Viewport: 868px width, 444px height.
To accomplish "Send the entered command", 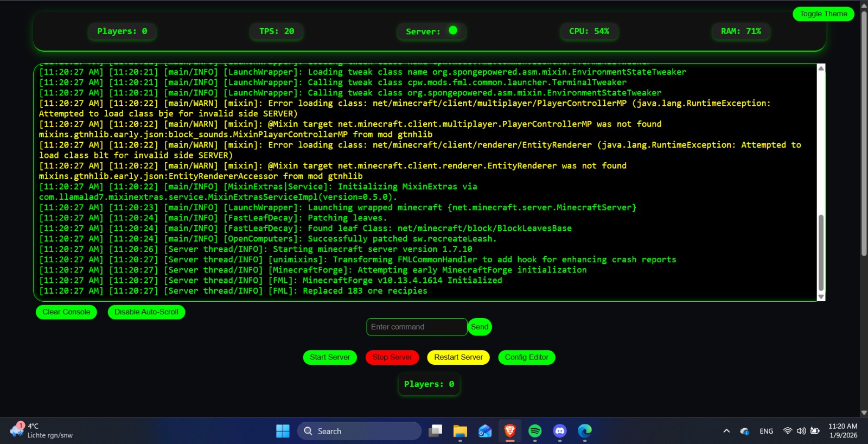I will (x=480, y=327).
